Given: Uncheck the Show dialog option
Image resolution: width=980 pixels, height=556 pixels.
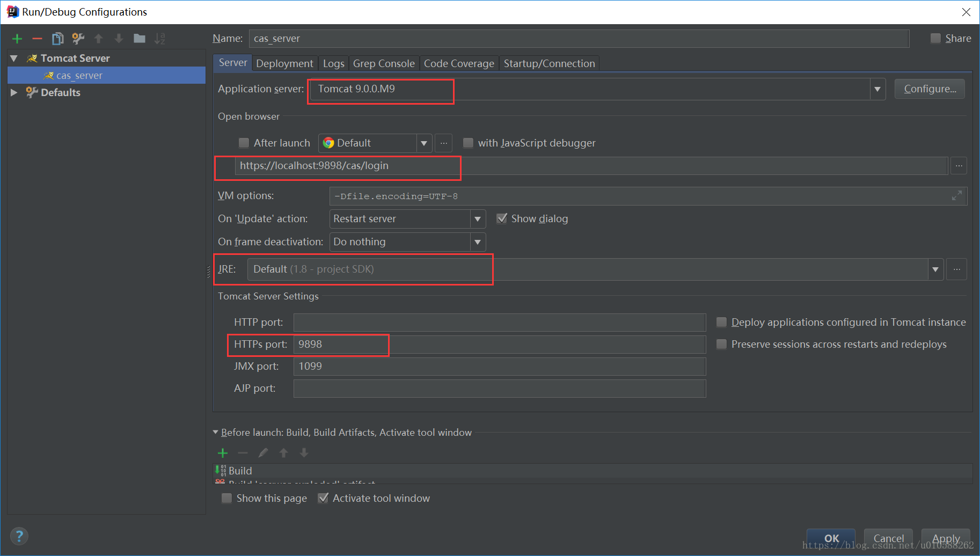Looking at the screenshot, I should 501,218.
